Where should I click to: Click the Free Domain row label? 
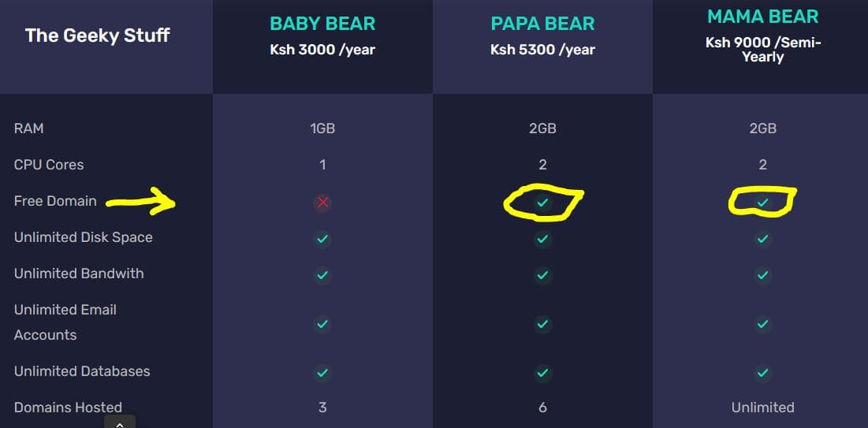55,201
